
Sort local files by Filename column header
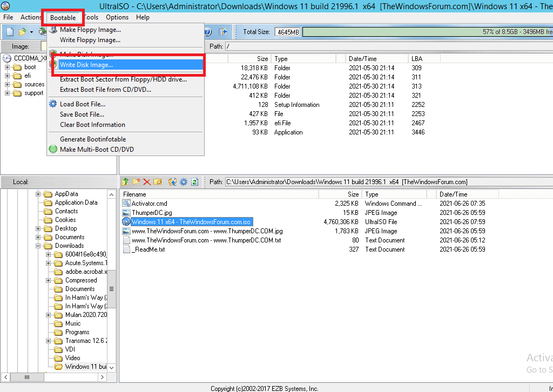(219, 194)
